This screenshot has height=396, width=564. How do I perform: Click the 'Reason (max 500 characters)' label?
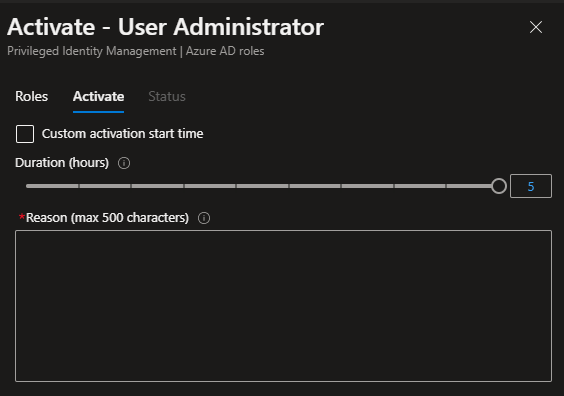(107, 218)
